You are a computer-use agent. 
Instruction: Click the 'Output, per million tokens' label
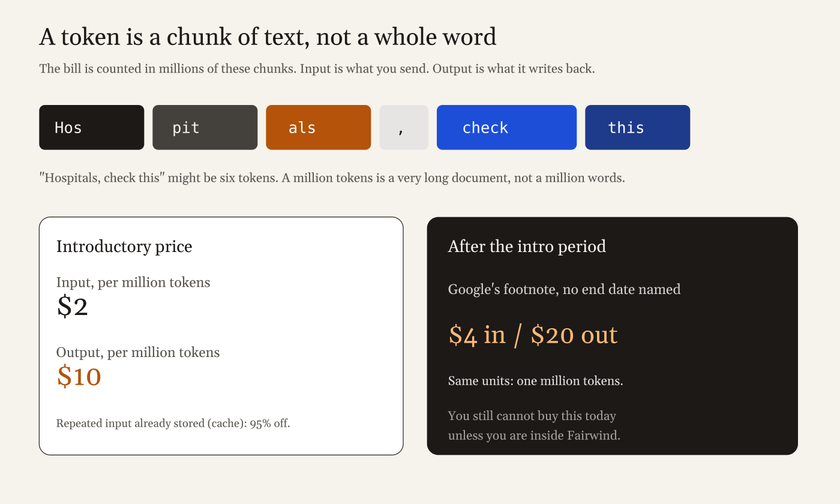pyautogui.click(x=138, y=352)
